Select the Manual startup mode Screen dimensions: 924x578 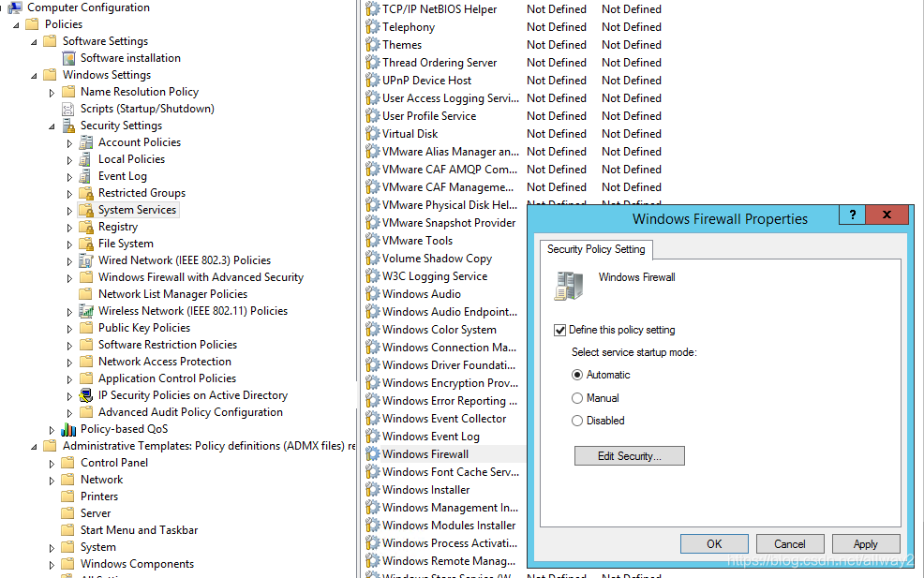point(577,398)
